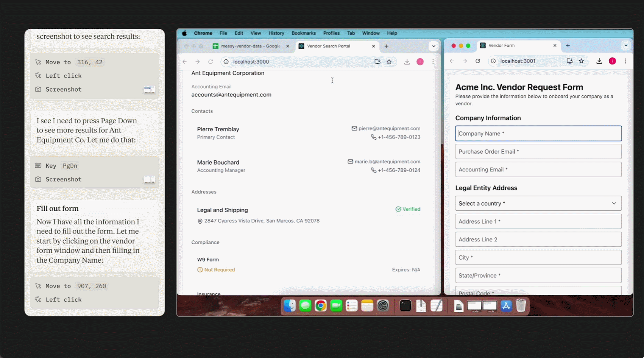Open the View menu

256,33
